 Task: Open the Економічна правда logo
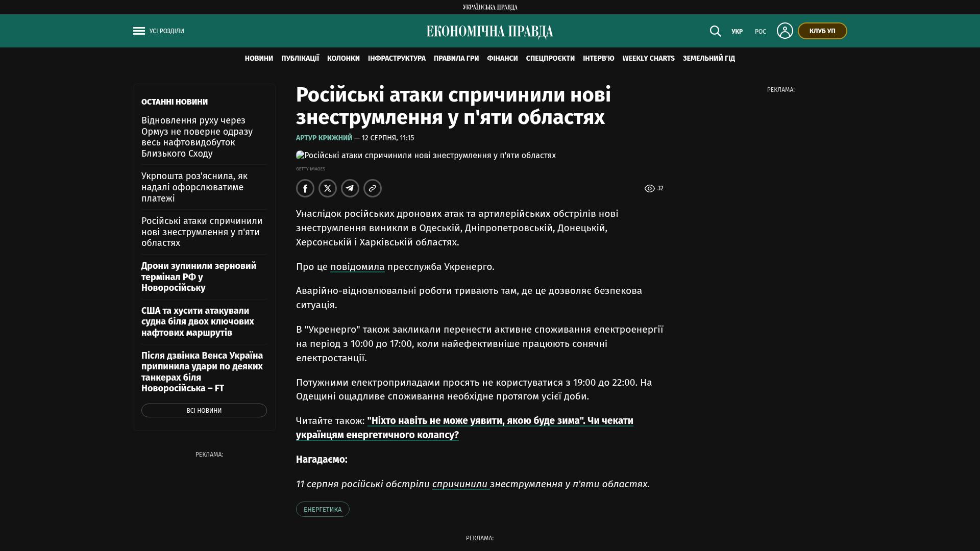[490, 32]
